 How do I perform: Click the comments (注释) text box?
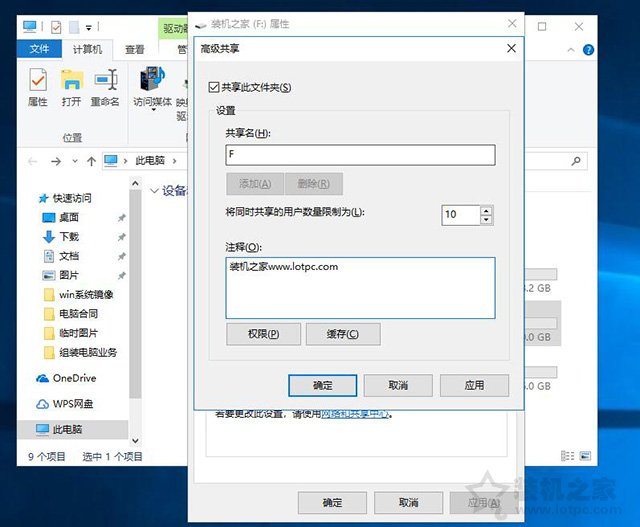pyautogui.click(x=360, y=288)
